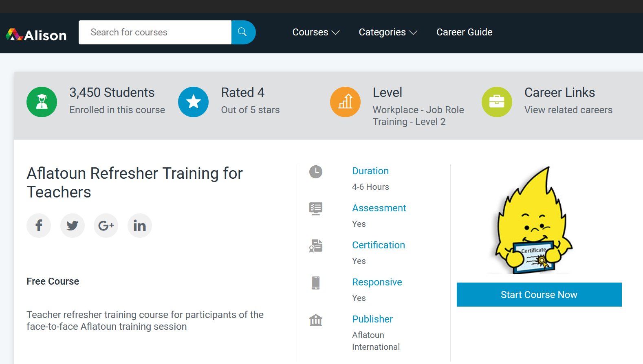Click the teacher refresher course description
643x364 pixels.
(145, 320)
